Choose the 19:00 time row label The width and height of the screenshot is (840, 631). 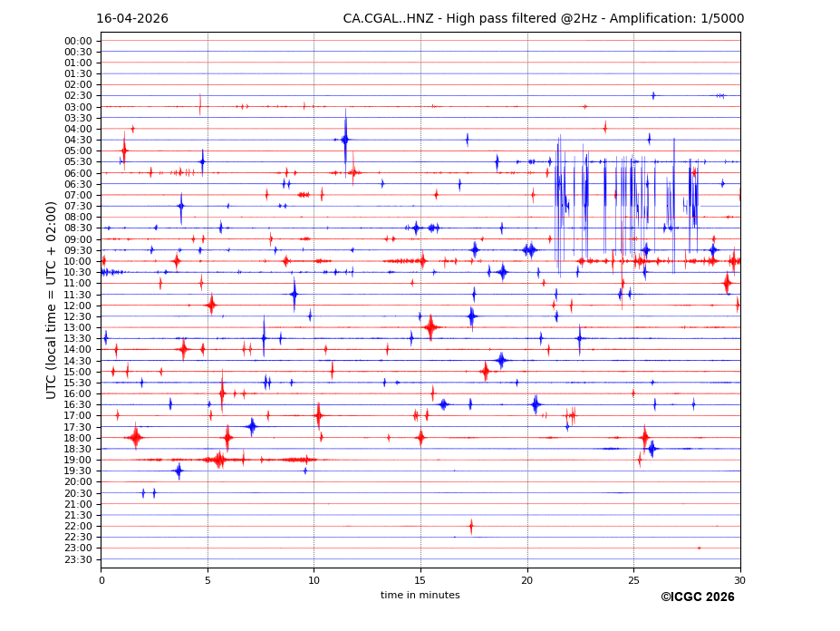[78, 460]
